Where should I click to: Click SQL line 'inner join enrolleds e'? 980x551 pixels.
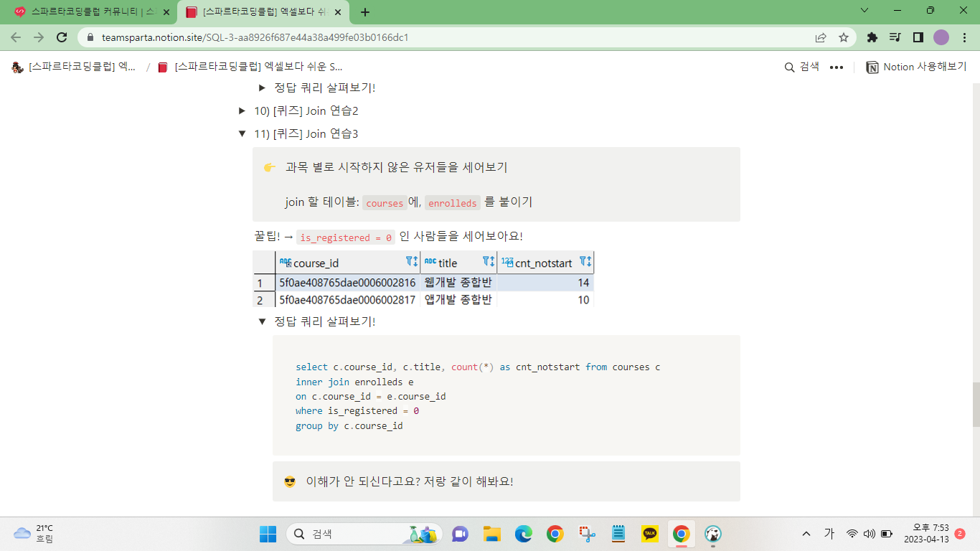354,382
